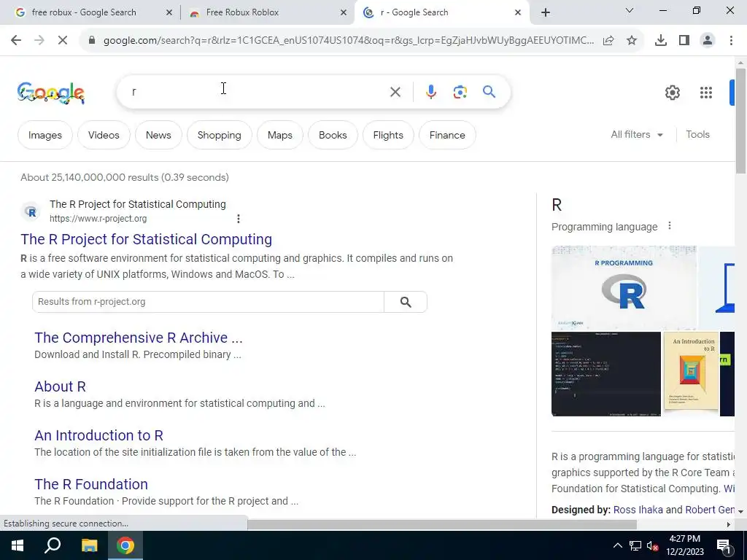Go back using the browser back arrow
The width and height of the screenshot is (747, 560).
[x=16, y=41]
